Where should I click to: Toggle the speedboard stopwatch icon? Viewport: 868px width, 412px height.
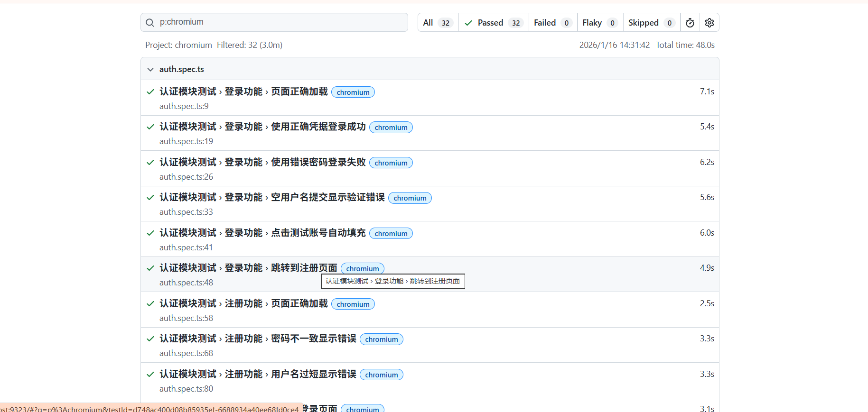[x=690, y=23]
